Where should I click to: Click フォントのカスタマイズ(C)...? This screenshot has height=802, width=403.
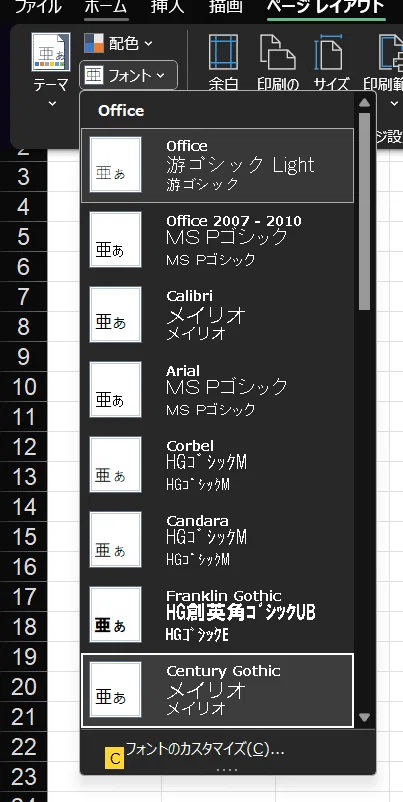tap(205, 749)
